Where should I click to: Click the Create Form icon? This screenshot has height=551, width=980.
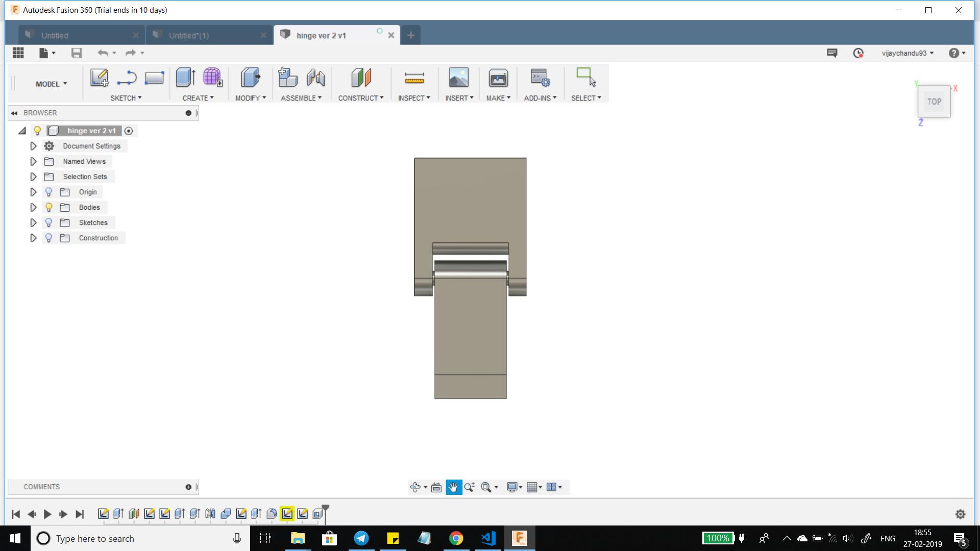pyautogui.click(x=212, y=78)
